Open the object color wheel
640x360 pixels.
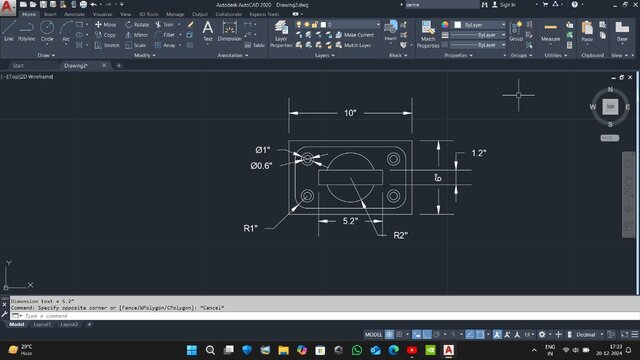coord(445,25)
